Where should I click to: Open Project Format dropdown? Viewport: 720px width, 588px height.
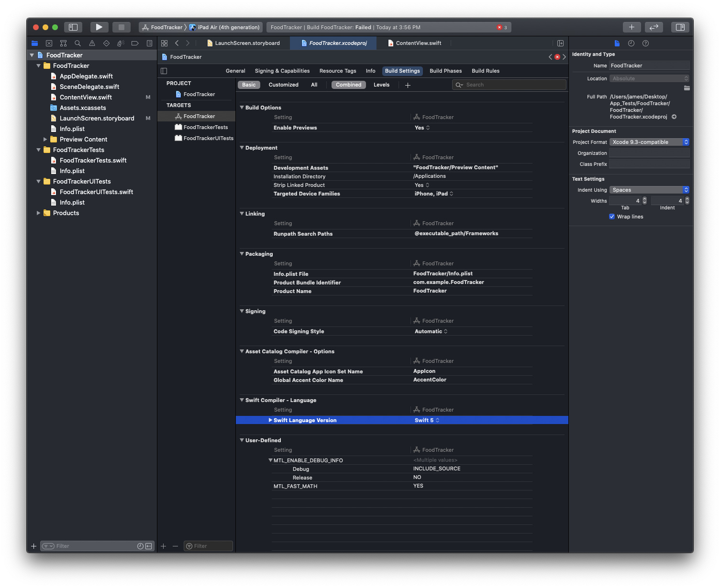[x=649, y=142]
